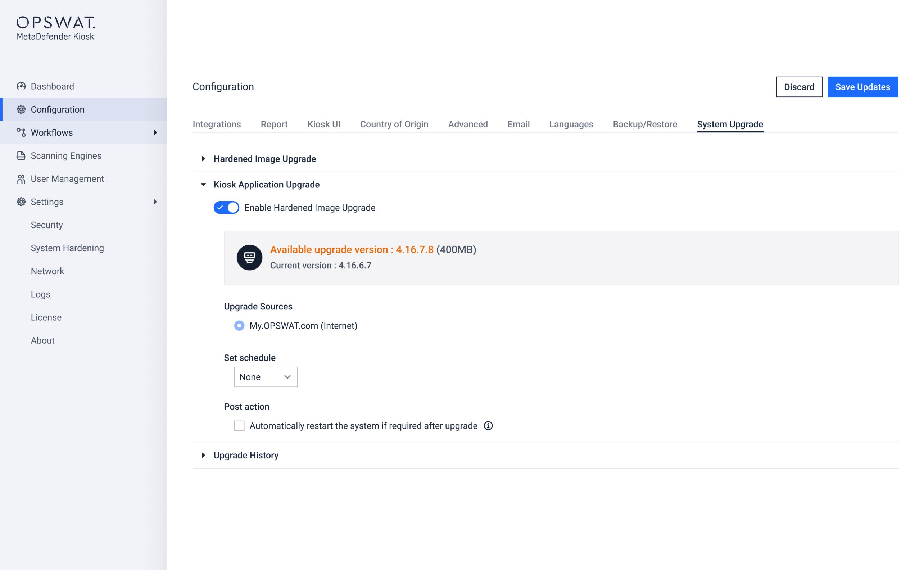Open the Country of Origin tab
Viewport: 924px width, 570px height.
[394, 125]
